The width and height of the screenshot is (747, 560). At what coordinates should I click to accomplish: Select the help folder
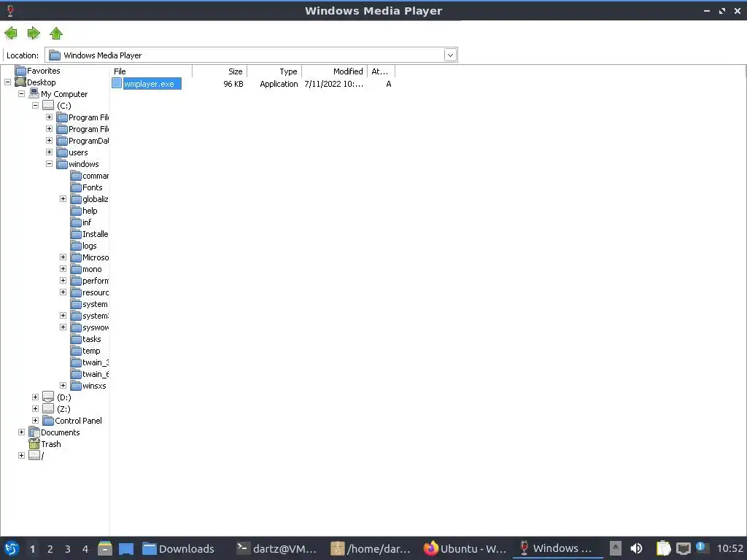tap(90, 211)
